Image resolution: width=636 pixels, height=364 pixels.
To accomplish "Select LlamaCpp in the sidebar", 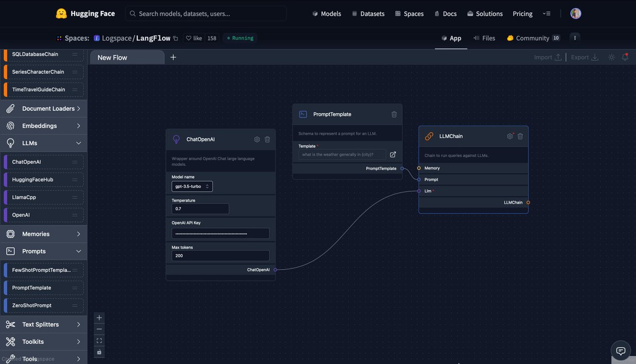I will click(x=43, y=197).
